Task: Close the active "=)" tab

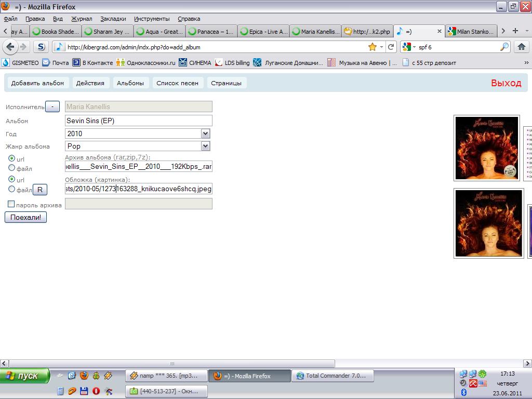Action: pyautogui.click(x=440, y=31)
